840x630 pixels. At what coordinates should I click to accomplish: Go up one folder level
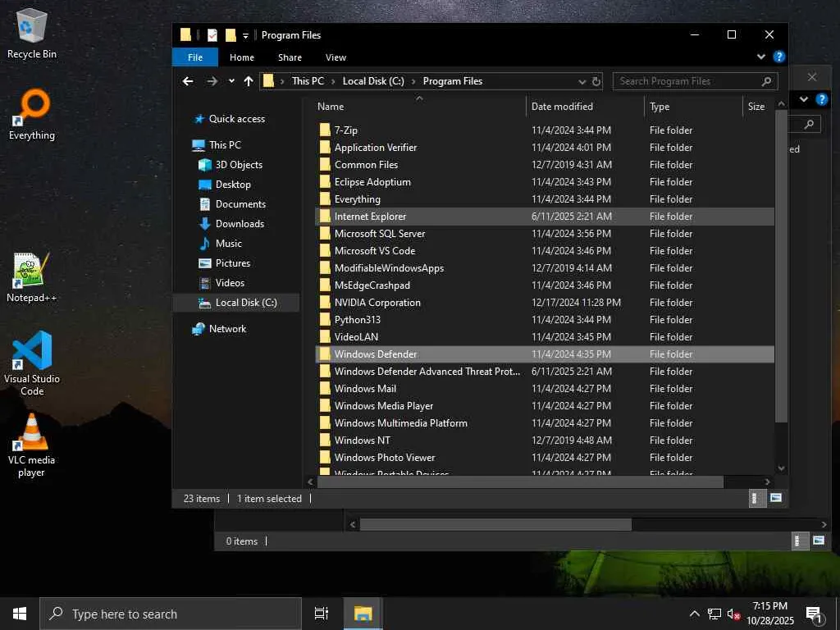coord(248,81)
